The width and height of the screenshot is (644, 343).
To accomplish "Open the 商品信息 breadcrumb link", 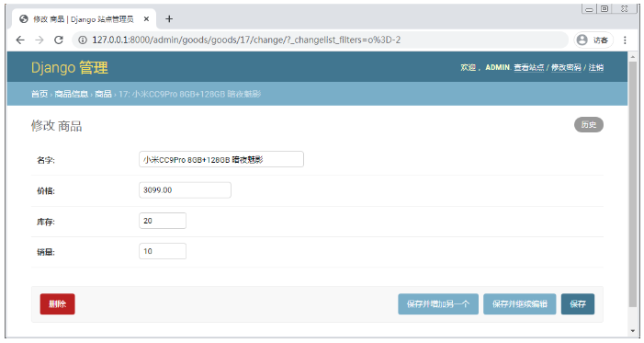I will [x=71, y=94].
